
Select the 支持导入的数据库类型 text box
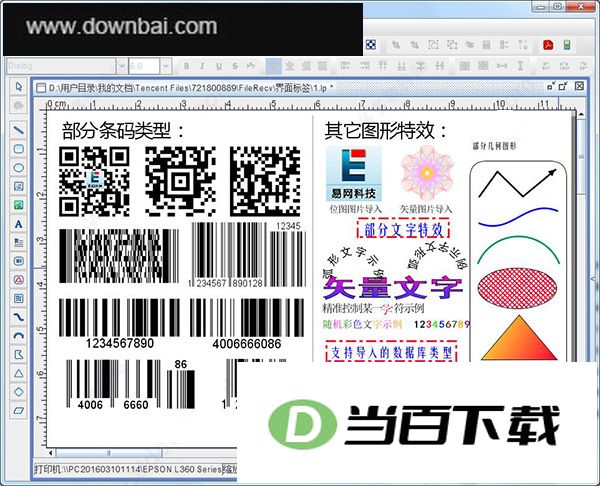pos(391,352)
